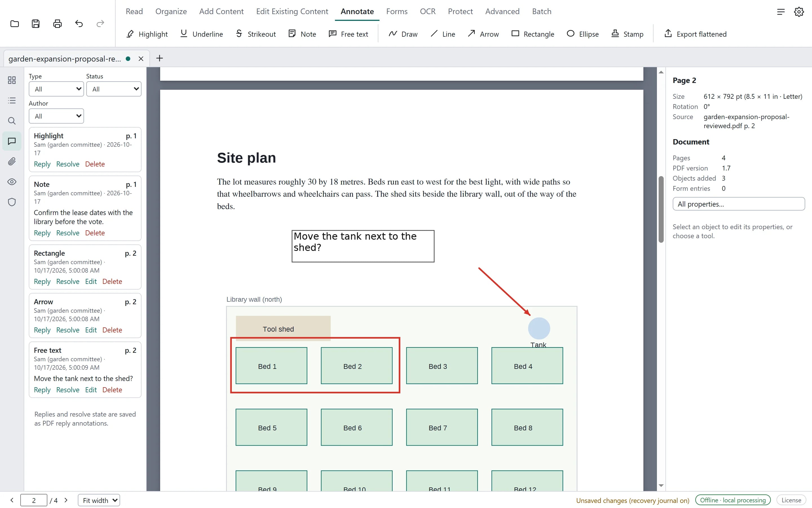Viewport: 812px width, 508px height.
Task: Edit the Arrow annotation comment
Action: (91, 330)
